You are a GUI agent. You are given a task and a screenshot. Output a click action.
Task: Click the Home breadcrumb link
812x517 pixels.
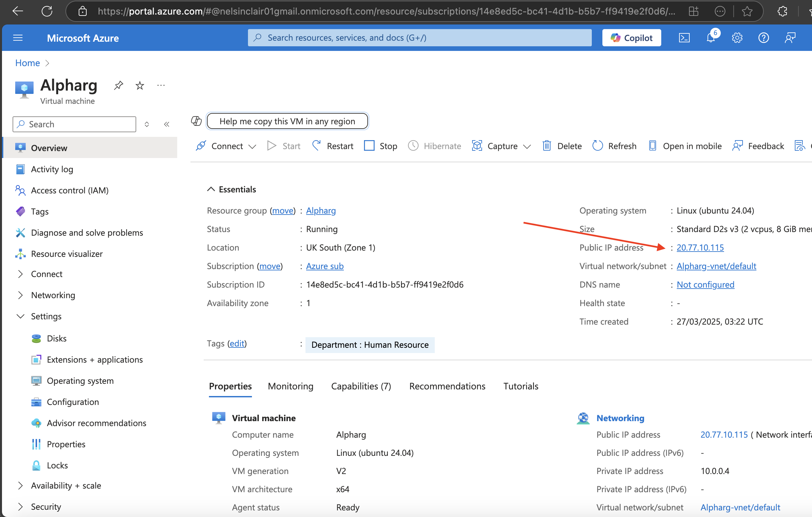pos(27,63)
